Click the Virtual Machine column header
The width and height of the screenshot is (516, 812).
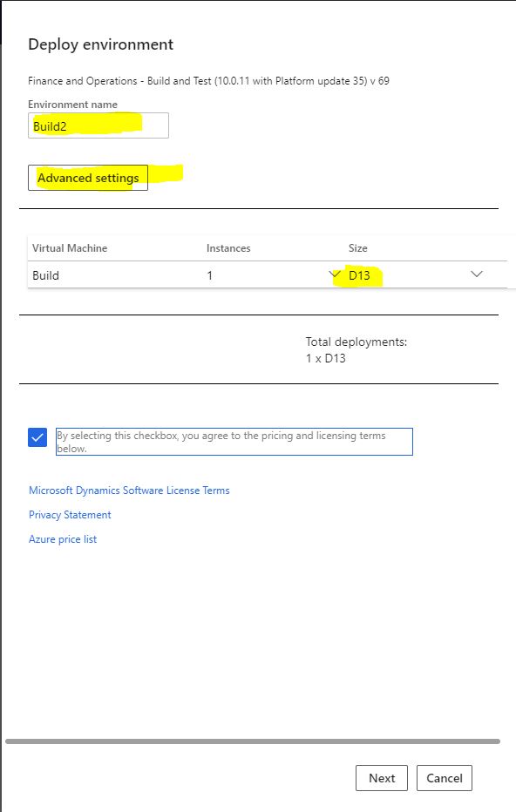click(70, 248)
